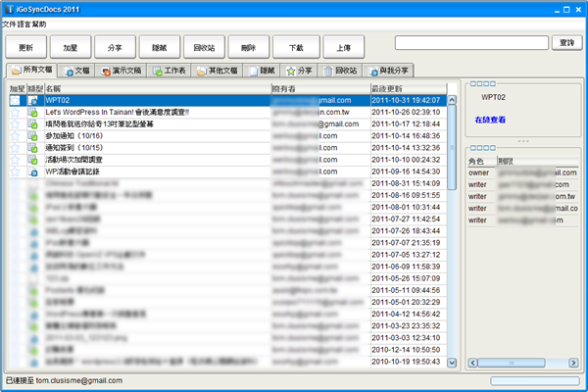Select the 隱藏 tab
Image resolution: width=588 pixels, height=392 pixels.
pos(262,71)
